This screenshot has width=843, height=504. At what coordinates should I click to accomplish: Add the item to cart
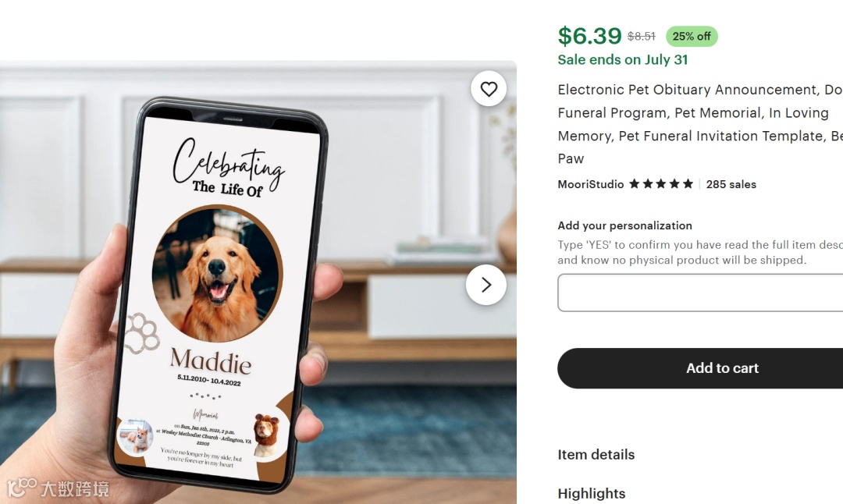pyautogui.click(x=700, y=368)
